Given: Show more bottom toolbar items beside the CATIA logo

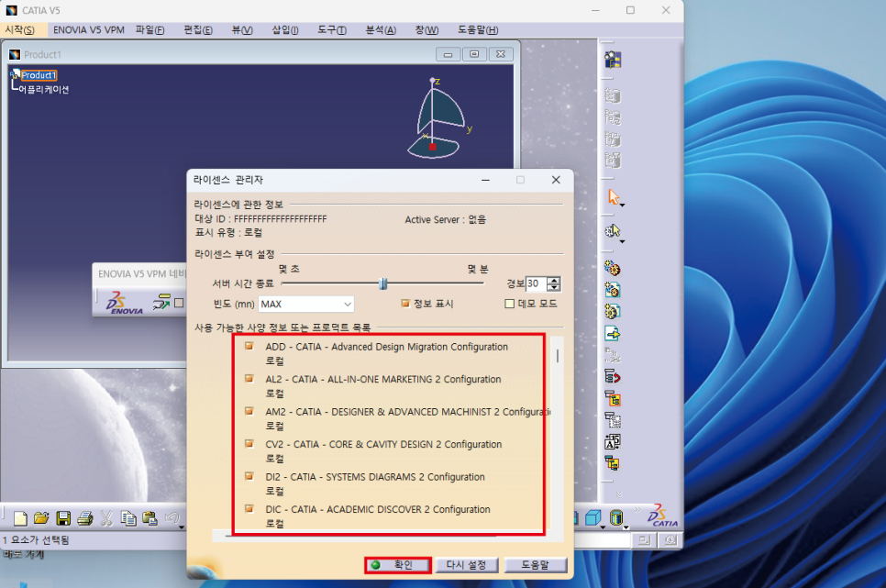Looking at the screenshot, I should (x=638, y=509).
